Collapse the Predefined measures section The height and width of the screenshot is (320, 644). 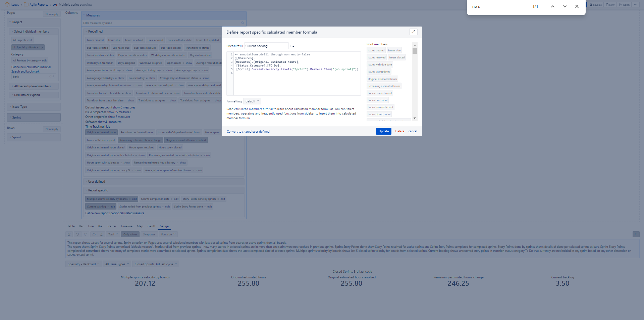pyautogui.click(x=95, y=32)
